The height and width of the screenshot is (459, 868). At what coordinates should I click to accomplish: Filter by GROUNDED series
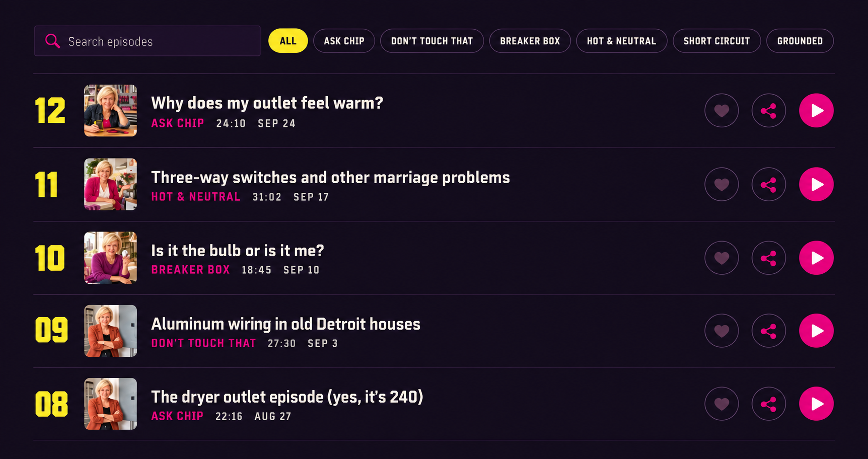coord(800,41)
